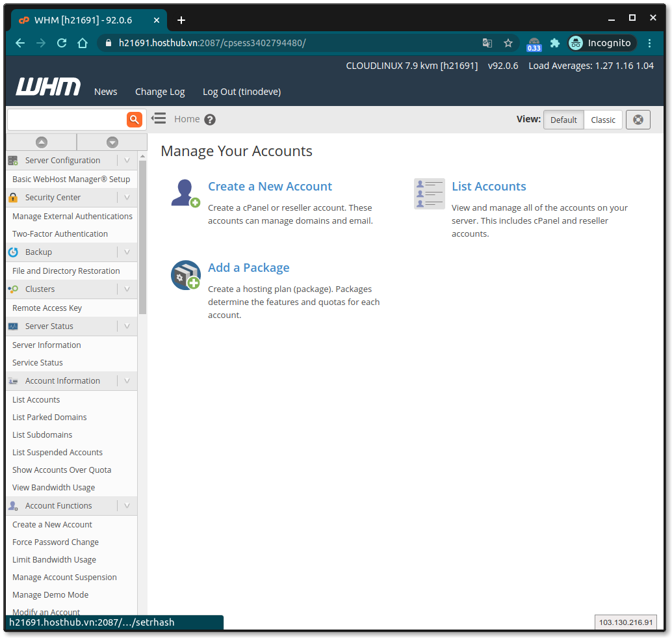Viewport: 672px width, 638px height.
Task: Click the Account Information sidebar icon
Action: pyautogui.click(x=13, y=380)
